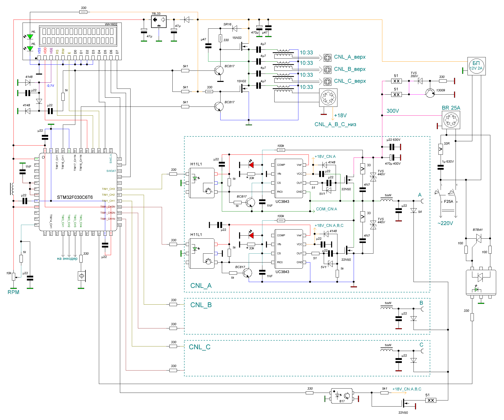Click the CNL_C block label
Image resolution: width=504 pixels, height=420 pixels.
[200, 347]
